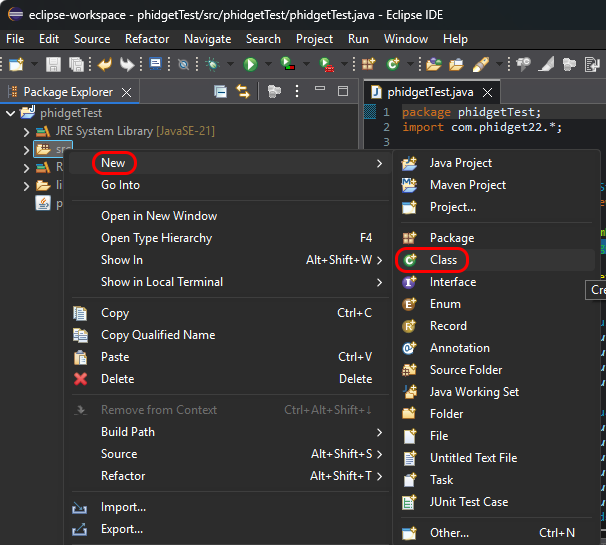Click Delete in the context menu

click(117, 379)
